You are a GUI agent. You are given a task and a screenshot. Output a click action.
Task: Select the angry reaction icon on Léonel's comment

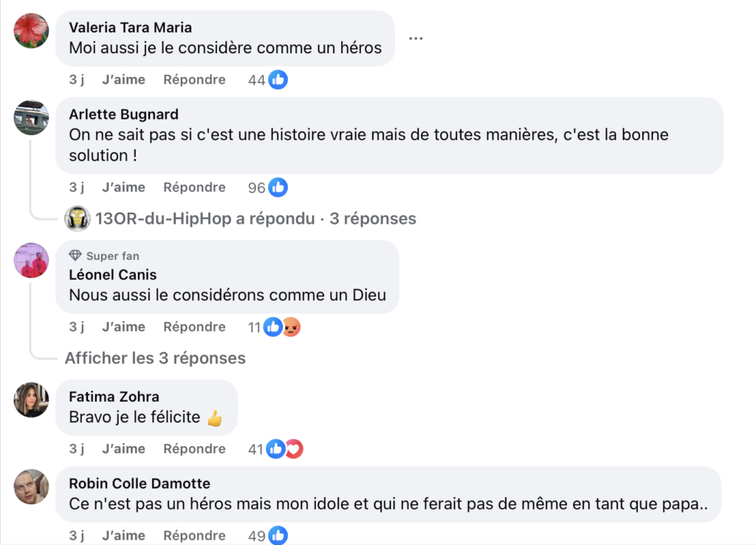(x=292, y=326)
